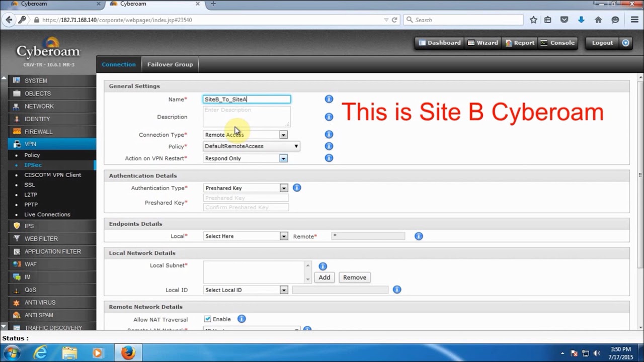The width and height of the screenshot is (644, 362).
Task: Open Action on VPN Restart dropdown
Action: [246, 158]
